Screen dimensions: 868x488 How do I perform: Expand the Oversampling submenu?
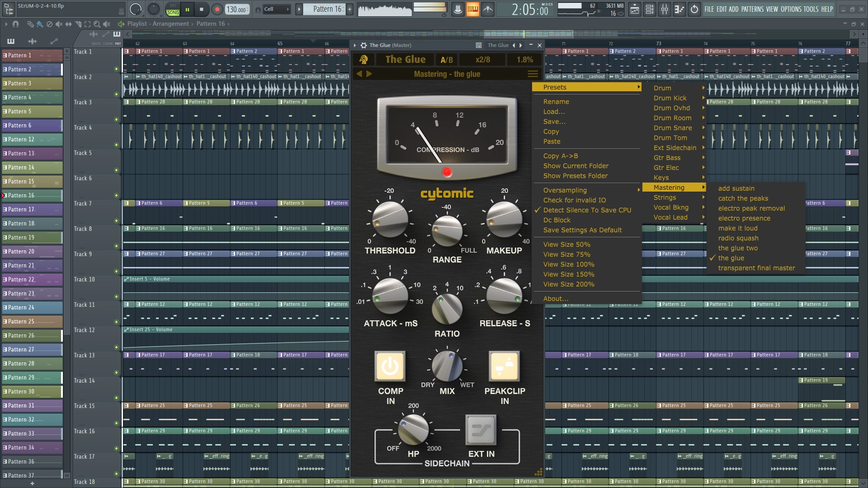click(x=587, y=190)
